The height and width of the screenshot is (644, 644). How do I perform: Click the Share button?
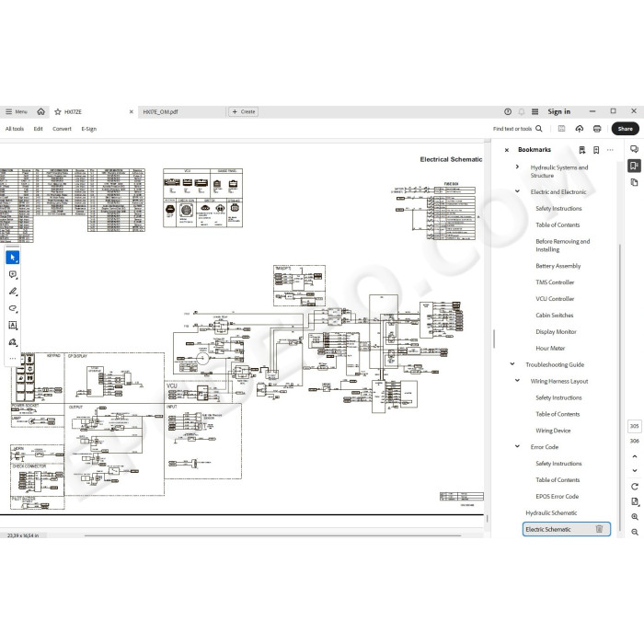click(x=625, y=129)
